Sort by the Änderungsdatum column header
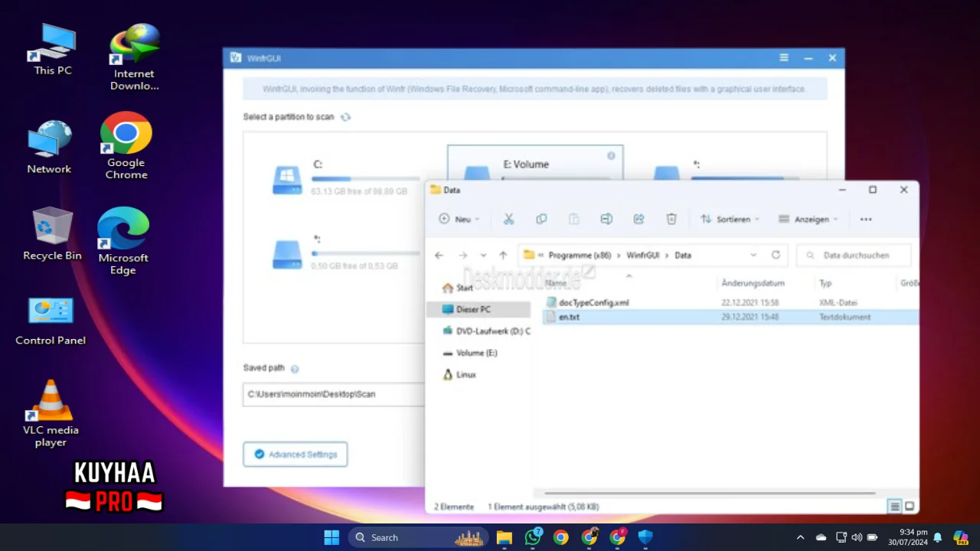 pyautogui.click(x=753, y=283)
